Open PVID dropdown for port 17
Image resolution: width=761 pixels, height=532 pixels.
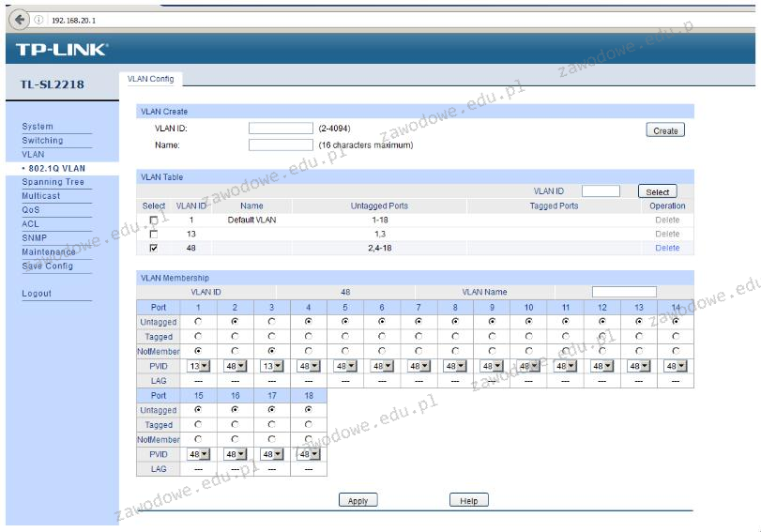[272, 454]
